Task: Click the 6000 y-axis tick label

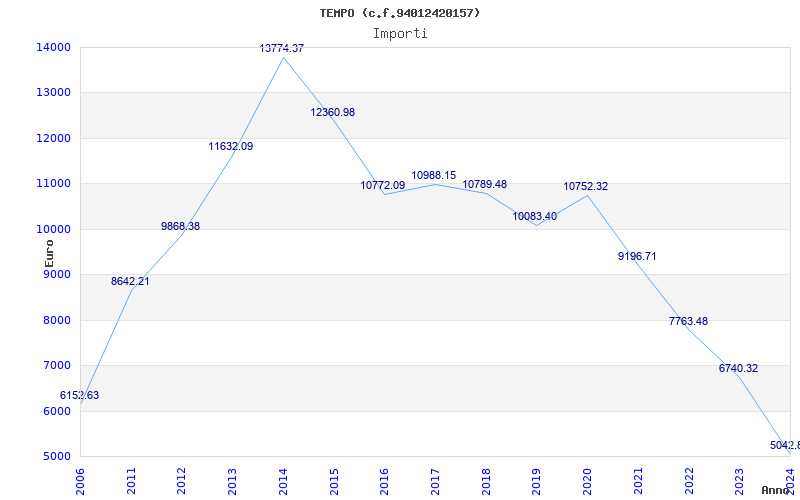Action: click(57, 411)
